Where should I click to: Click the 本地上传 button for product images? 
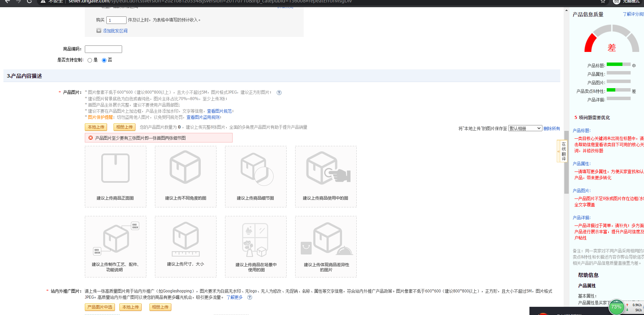[96, 127]
